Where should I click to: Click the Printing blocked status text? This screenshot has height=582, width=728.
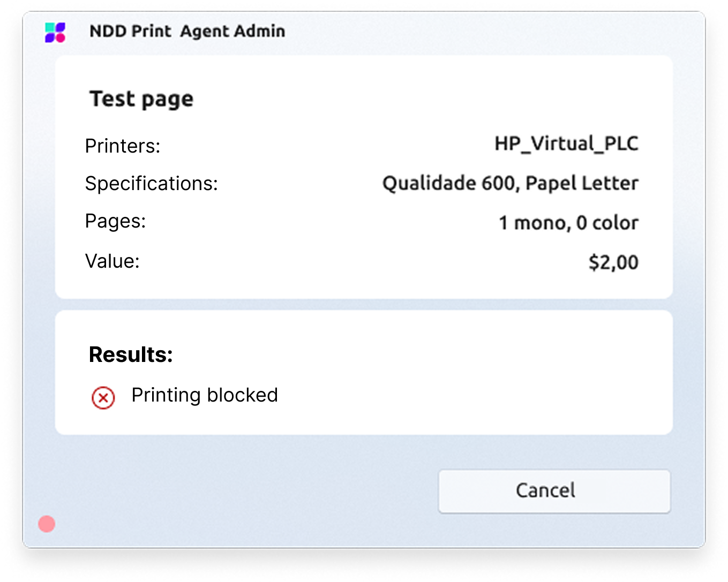pos(205,395)
